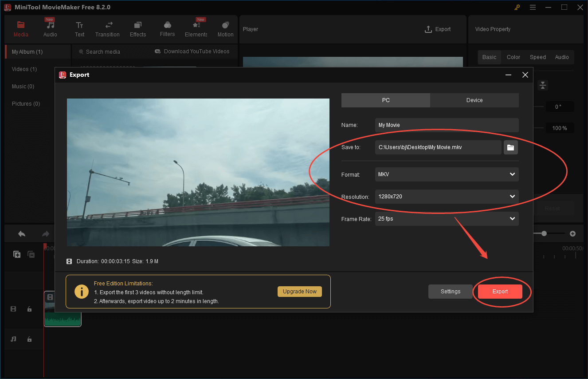Click the timeline zoom slider handle

pyautogui.click(x=544, y=233)
